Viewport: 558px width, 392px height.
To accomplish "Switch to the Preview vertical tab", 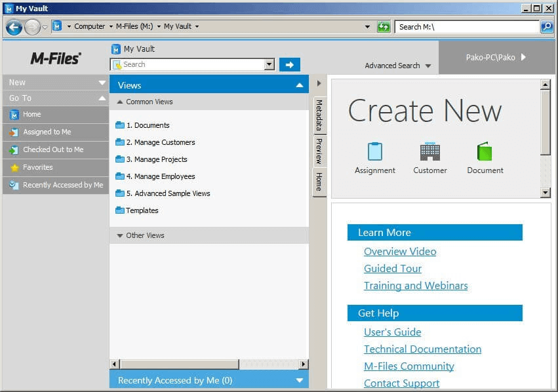I will (319, 151).
